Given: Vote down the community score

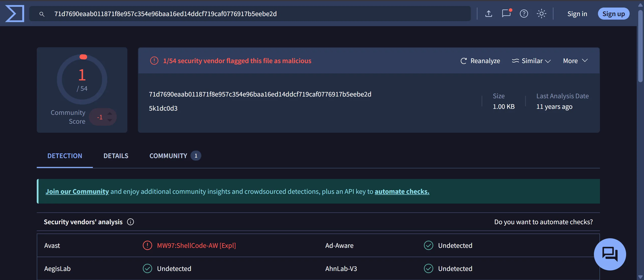Looking at the screenshot, I should tap(110, 120).
